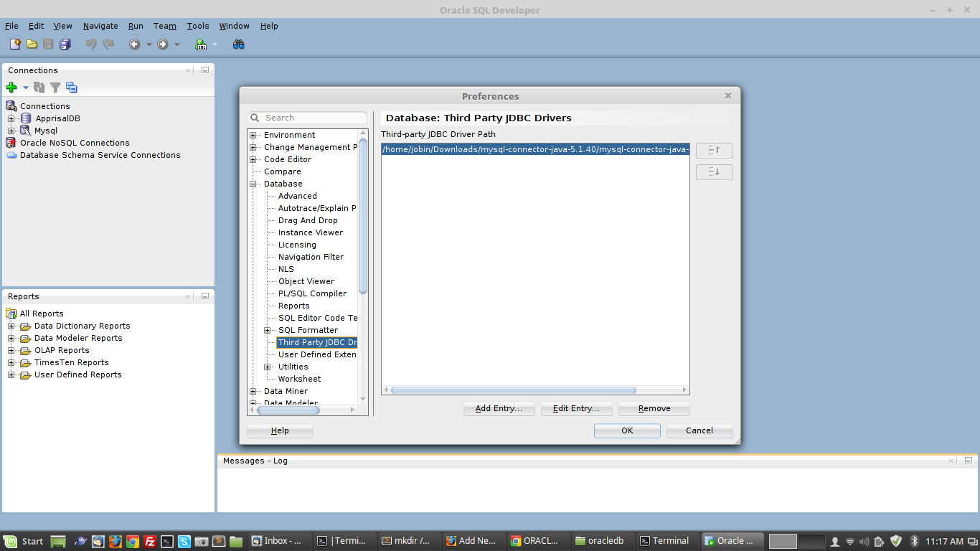Click the Help button in Preferences
Image resolution: width=980 pixels, height=551 pixels.
[280, 430]
